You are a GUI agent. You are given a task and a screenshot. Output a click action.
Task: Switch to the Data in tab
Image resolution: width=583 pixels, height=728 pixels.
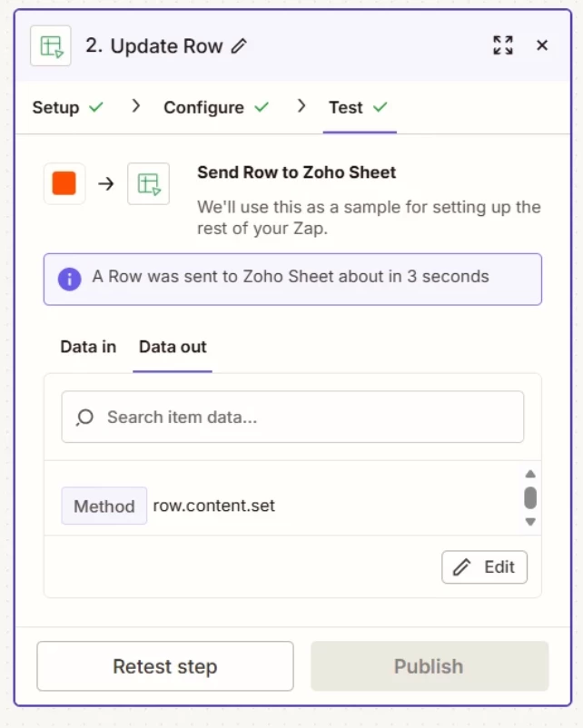88,347
